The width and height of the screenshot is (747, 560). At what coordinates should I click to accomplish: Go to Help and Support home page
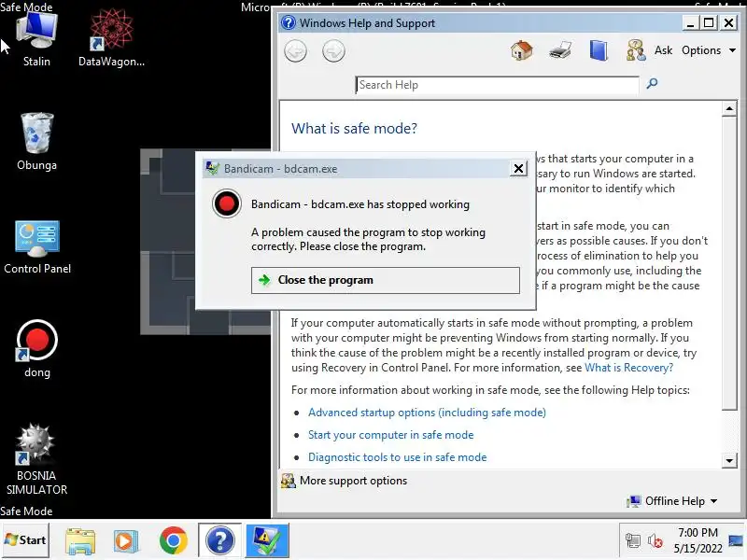(522, 50)
